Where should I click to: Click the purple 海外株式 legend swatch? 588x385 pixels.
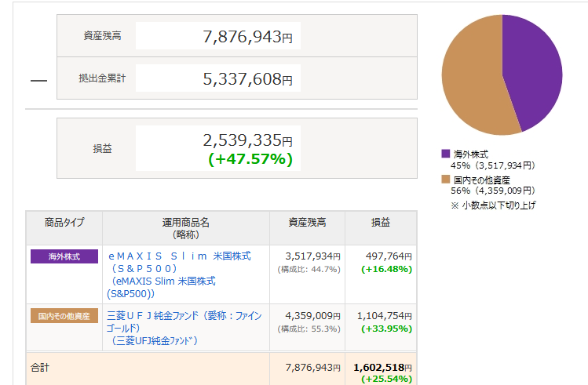coord(445,154)
